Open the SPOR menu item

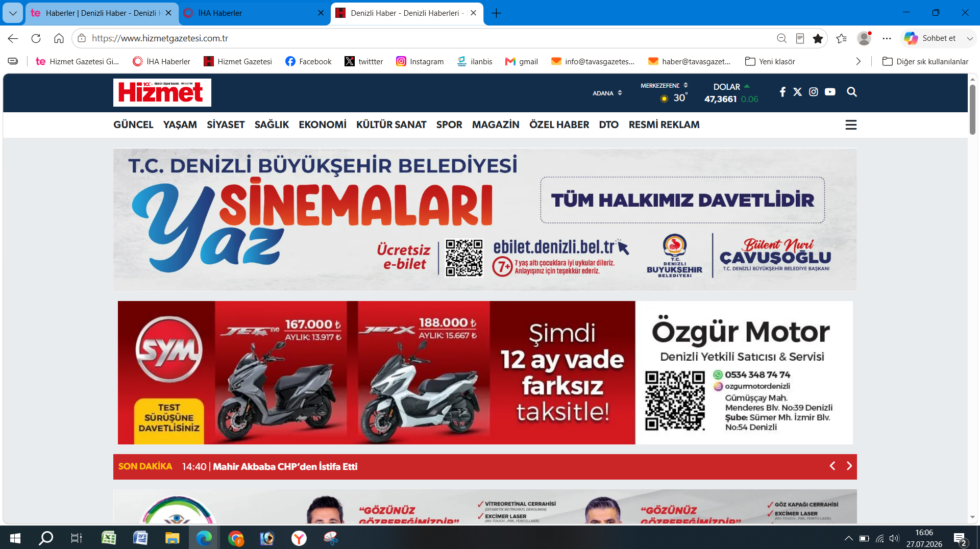(449, 125)
